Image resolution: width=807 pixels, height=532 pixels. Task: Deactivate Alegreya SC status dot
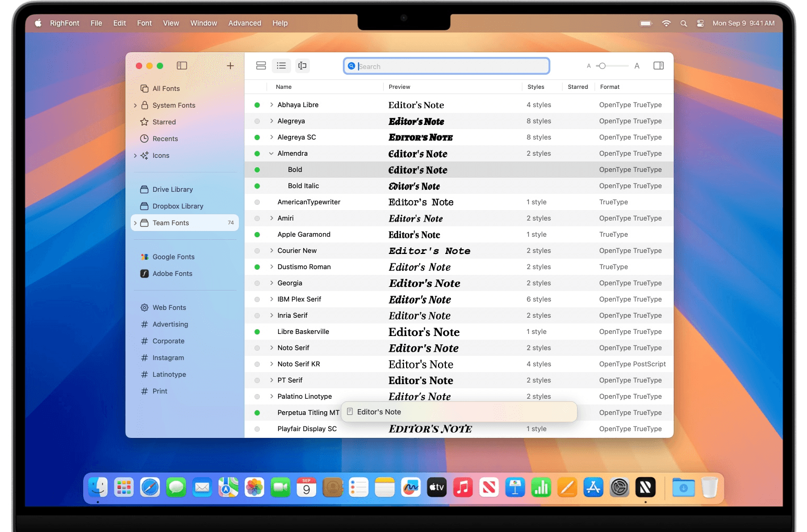257,137
